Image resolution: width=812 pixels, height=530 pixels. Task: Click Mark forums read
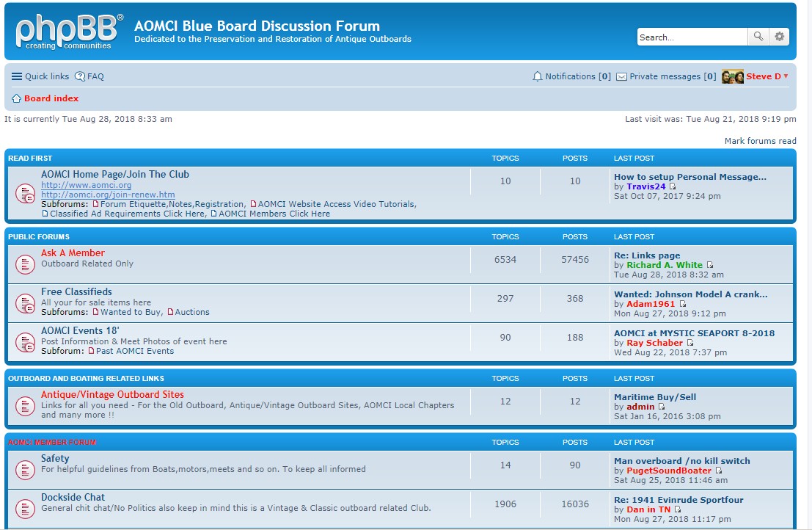[x=760, y=141]
